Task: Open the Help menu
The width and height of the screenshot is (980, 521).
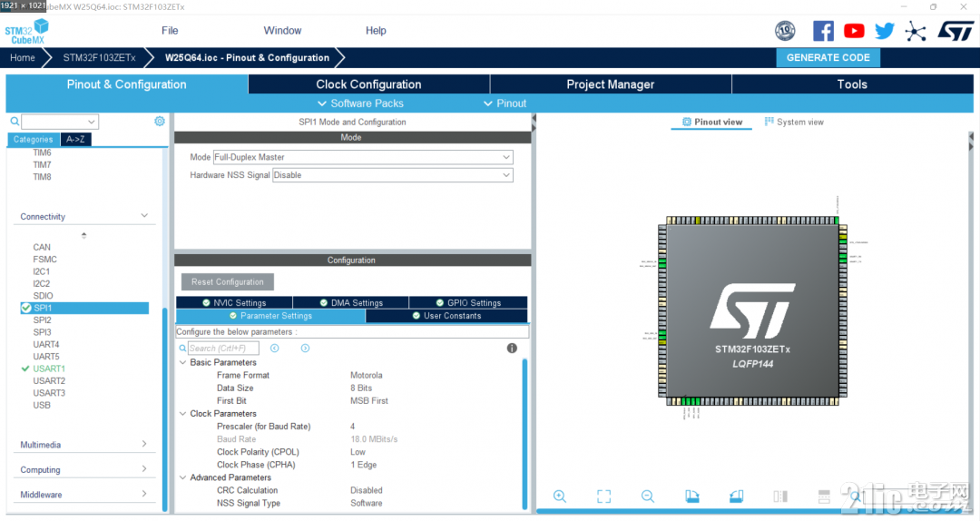Action: [x=376, y=31]
